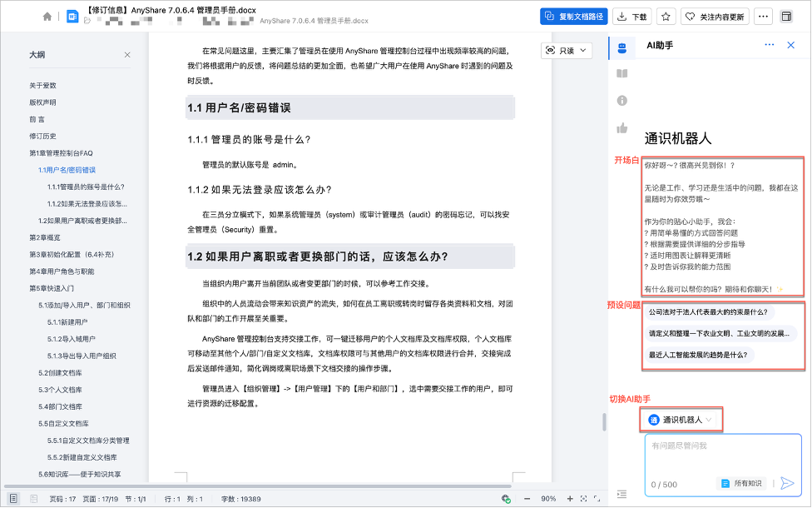Favorite the document with the star icon

[x=666, y=17]
